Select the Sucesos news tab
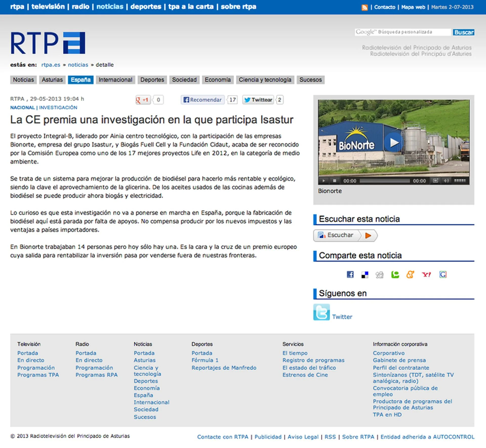The image size is (486, 448). (x=311, y=80)
